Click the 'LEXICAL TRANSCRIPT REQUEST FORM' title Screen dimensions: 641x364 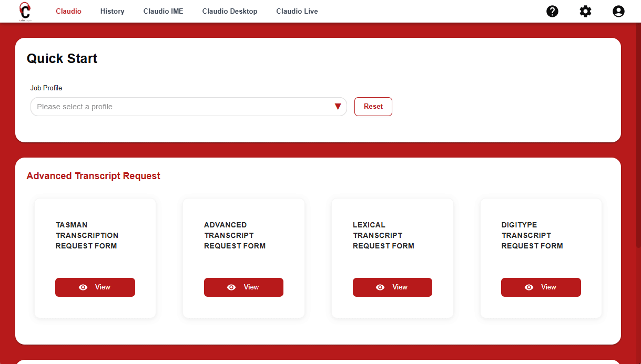pyautogui.click(x=383, y=235)
